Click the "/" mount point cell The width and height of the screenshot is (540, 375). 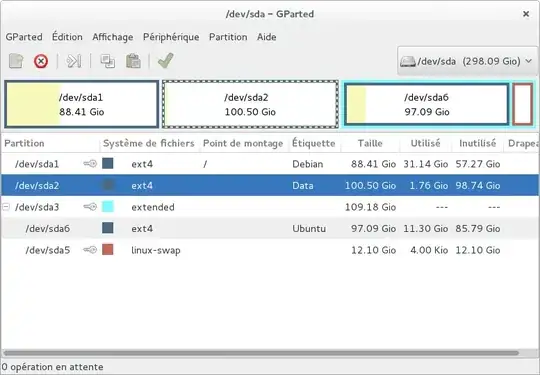click(x=205, y=164)
